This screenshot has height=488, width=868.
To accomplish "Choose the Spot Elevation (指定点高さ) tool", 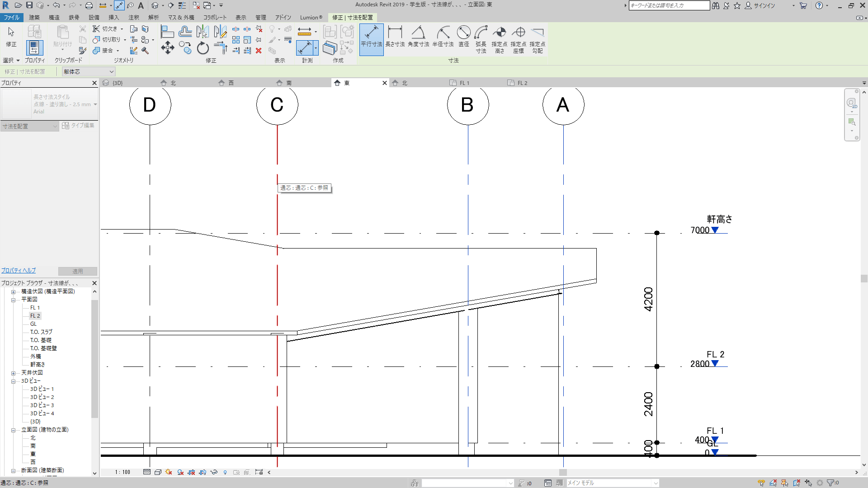I will click(x=500, y=39).
